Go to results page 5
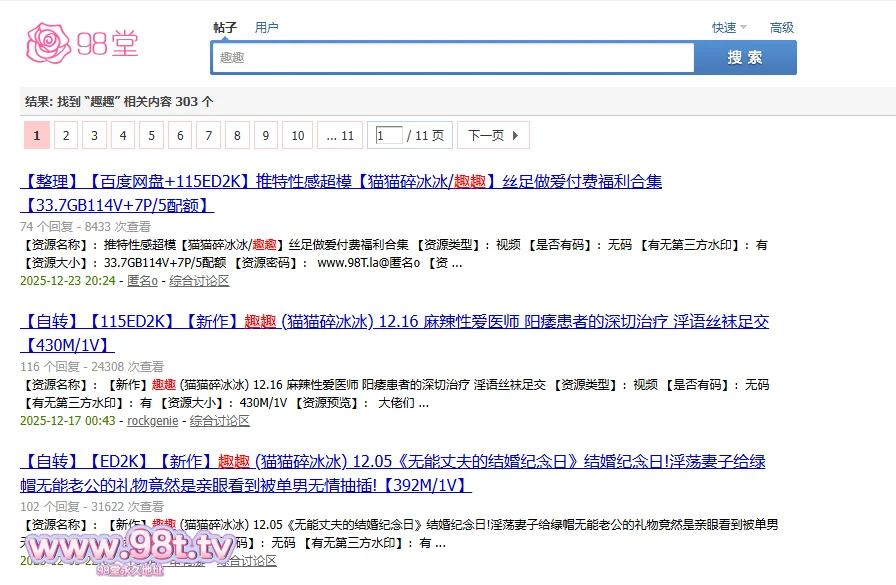This screenshot has width=896, height=585. [x=152, y=136]
